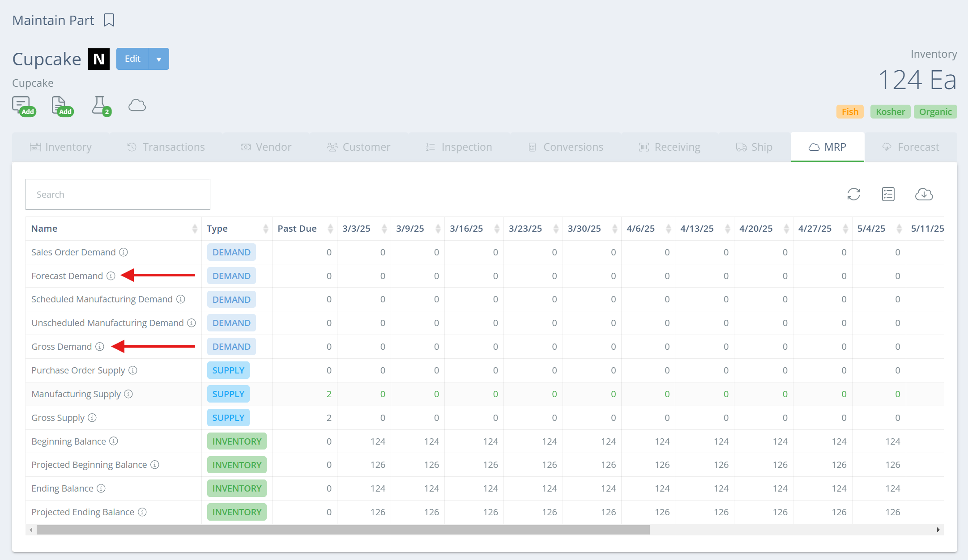This screenshot has width=968, height=560.
Task: Open the flask icon with badge 2
Action: [x=99, y=105]
